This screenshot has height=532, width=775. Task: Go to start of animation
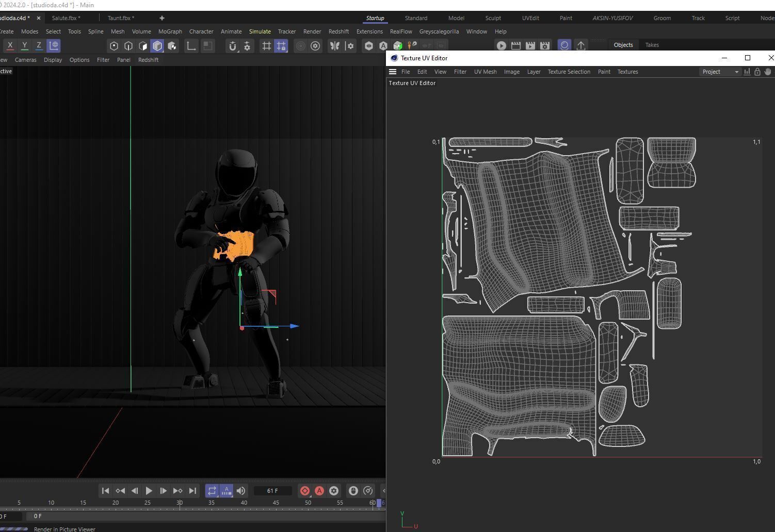[105, 491]
